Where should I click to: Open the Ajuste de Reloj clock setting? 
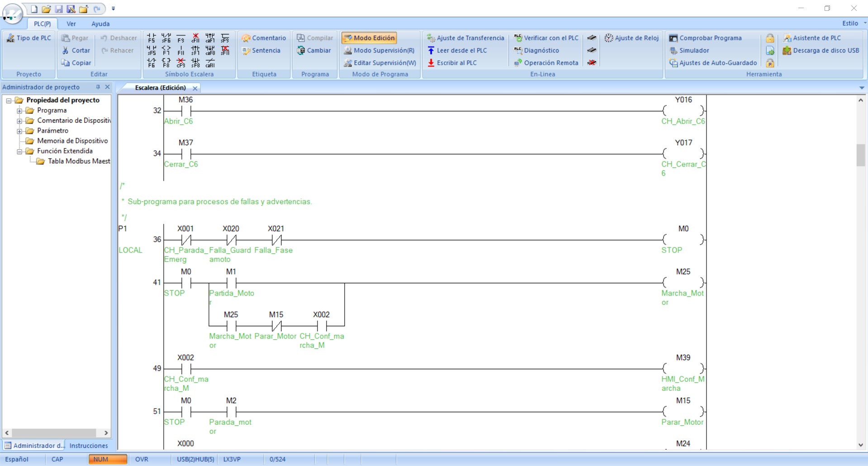coord(632,38)
